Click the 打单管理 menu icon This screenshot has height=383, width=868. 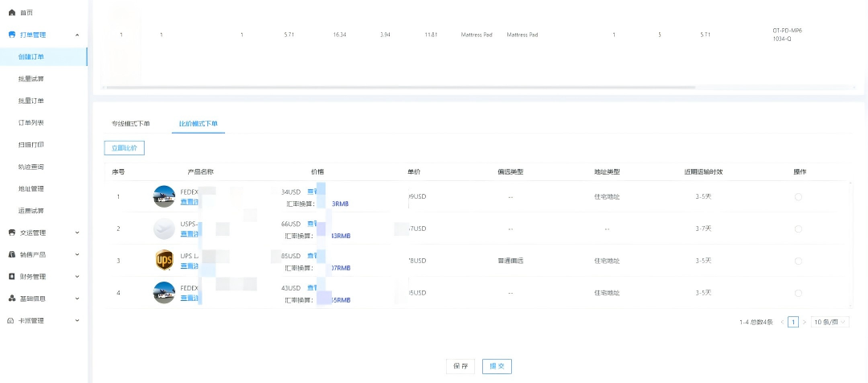coord(11,35)
